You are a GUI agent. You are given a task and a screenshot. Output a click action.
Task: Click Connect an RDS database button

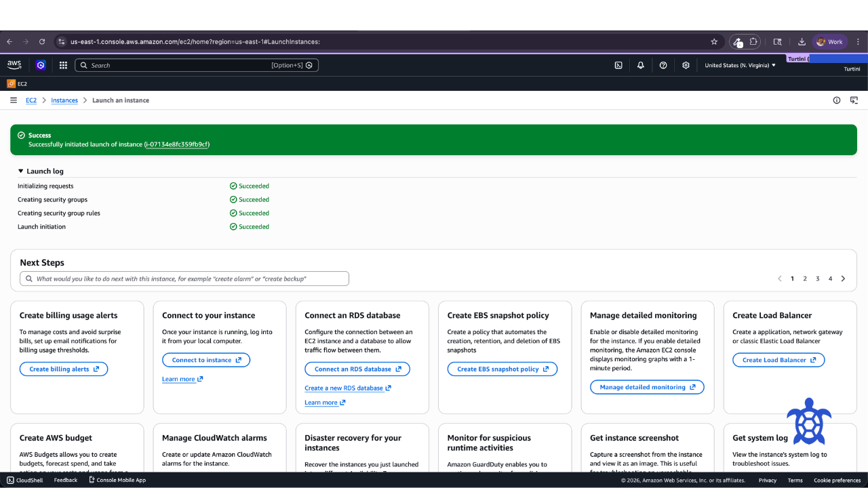(x=357, y=369)
